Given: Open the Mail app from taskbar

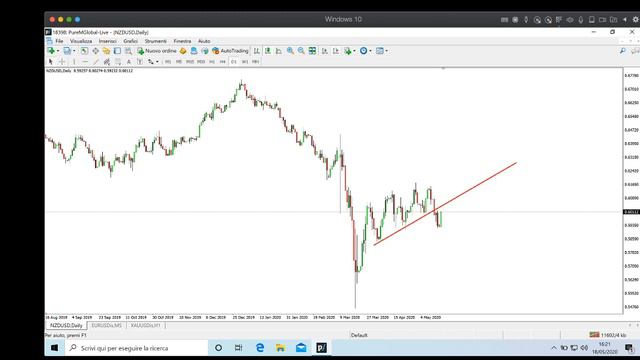Looking at the screenshot, I should 301,348.
